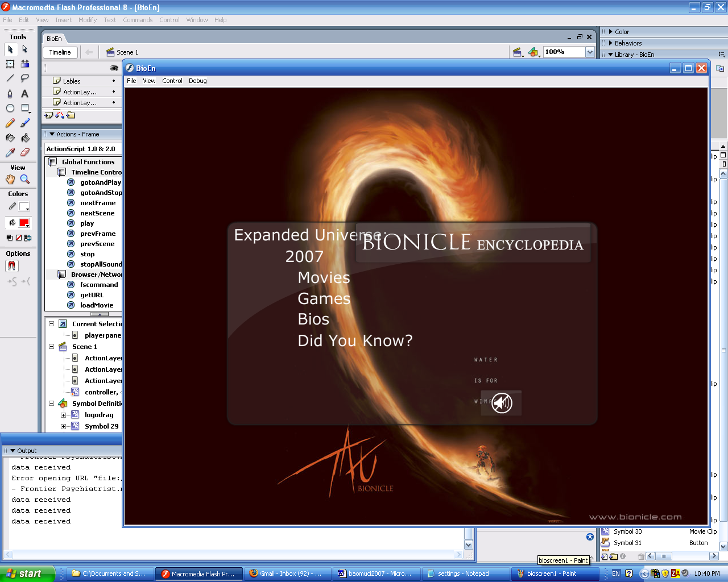Hide the Lables layer
This screenshot has width=728, height=582.
[114, 81]
